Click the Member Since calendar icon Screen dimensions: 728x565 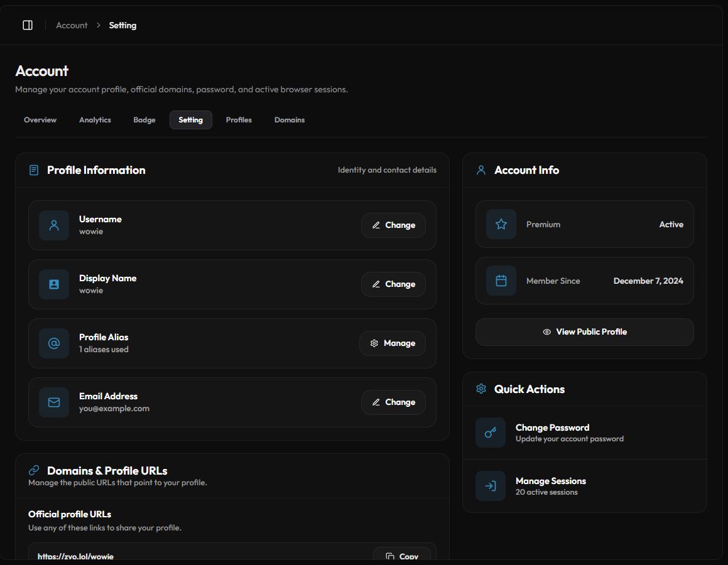[501, 281]
